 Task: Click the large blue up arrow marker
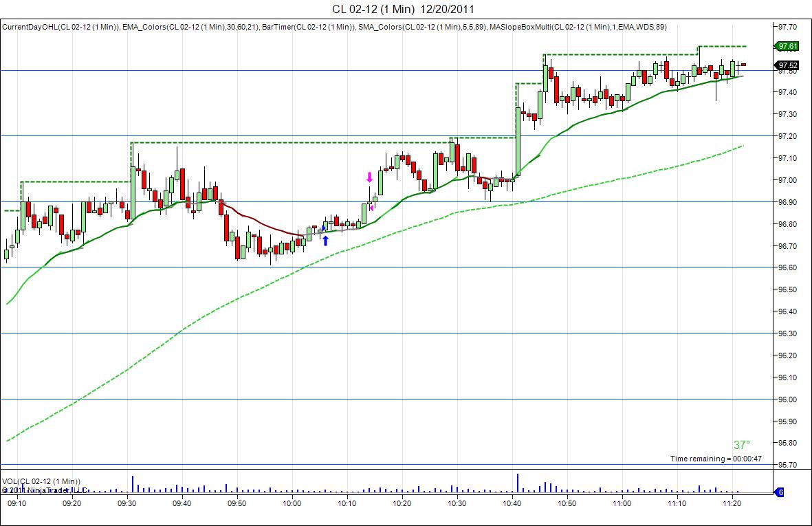pos(325,240)
